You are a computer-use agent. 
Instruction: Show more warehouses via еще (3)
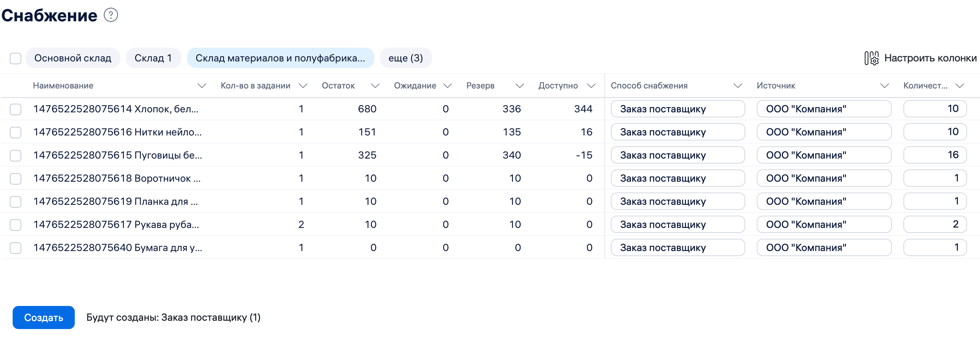tap(405, 58)
